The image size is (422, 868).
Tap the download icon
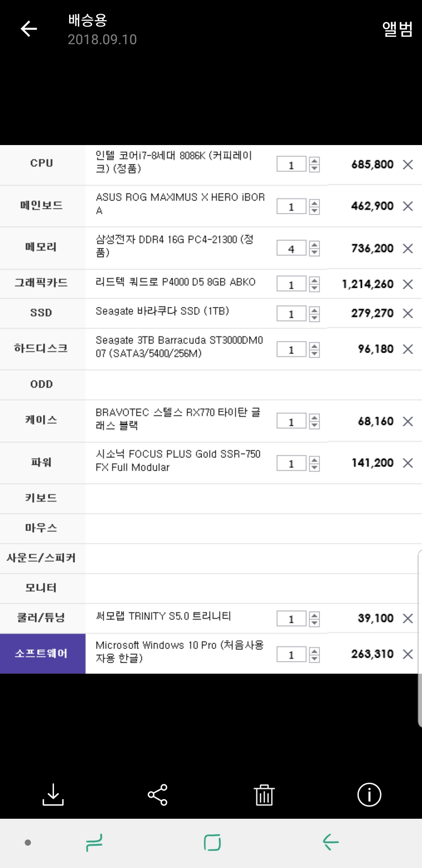click(x=53, y=794)
